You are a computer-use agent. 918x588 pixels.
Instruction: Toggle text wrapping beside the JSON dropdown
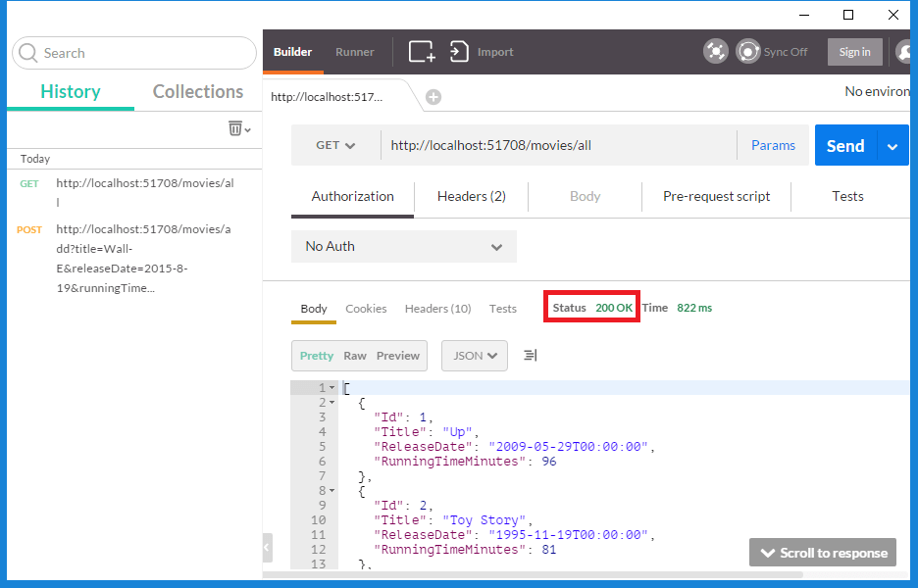pos(530,356)
